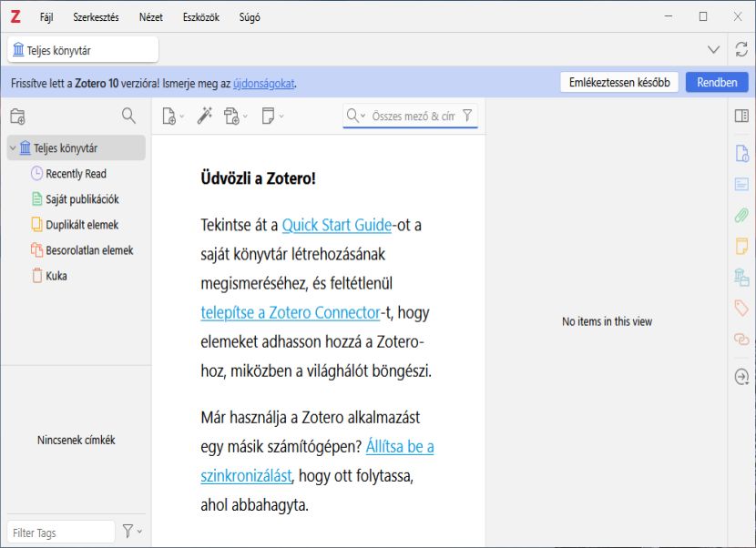The image size is (756, 548).
Task: Click the Nincsenek címkék text
Action: pyautogui.click(x=77, y=440)
